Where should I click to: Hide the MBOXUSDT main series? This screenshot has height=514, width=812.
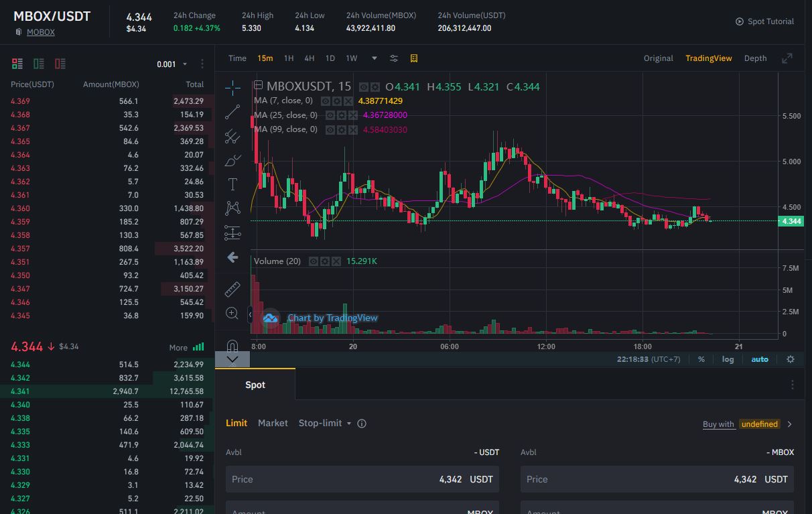tap(364, 87)
